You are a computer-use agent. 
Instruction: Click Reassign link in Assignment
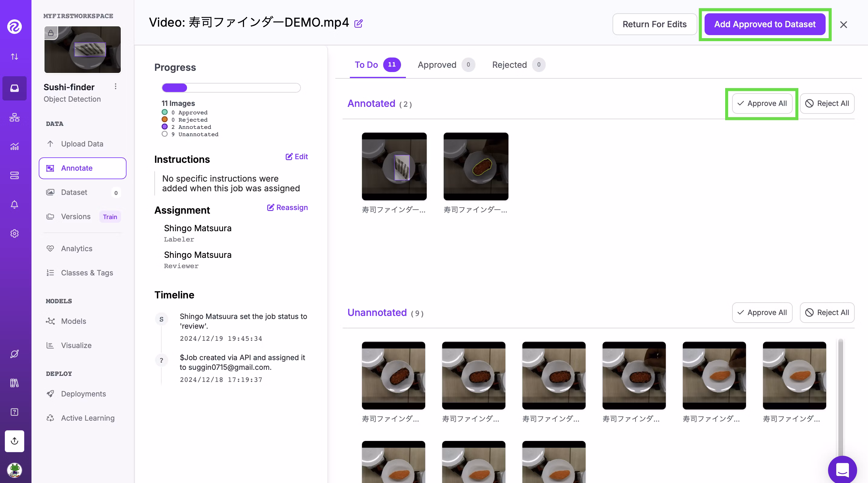(x=288, y=208)
